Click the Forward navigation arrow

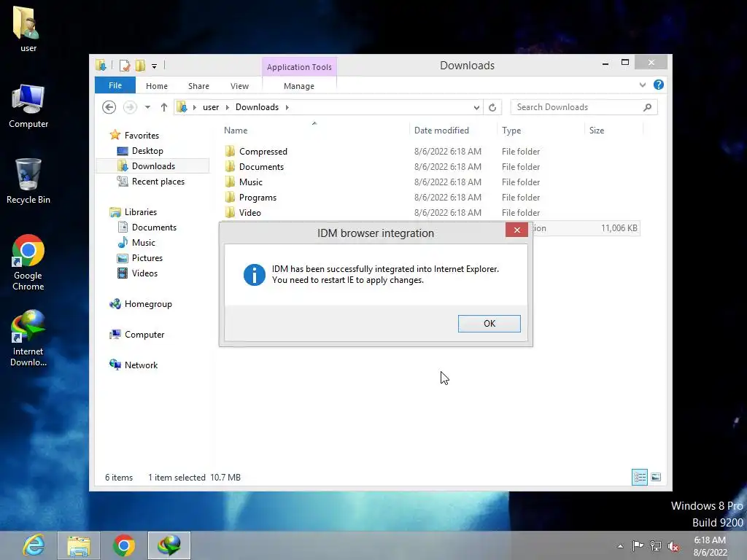point(130,107)
